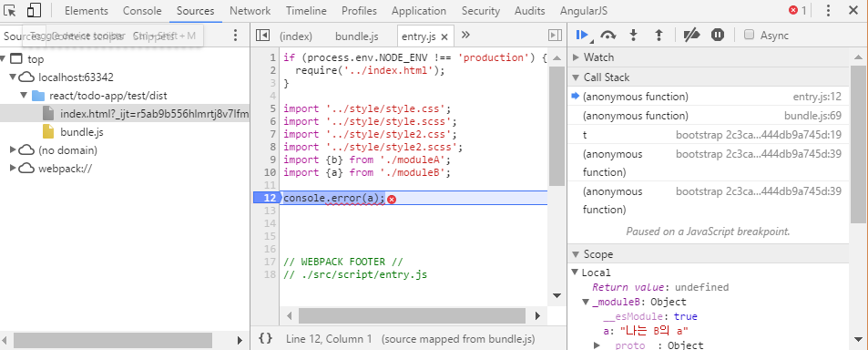
Task: Follow the entry.js:12 source link
Action: pos(816,97)
